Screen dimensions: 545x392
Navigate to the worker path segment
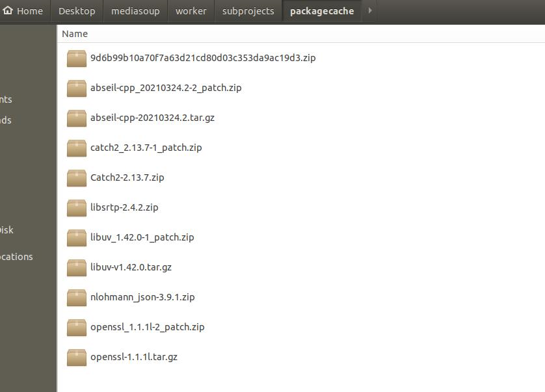coord(191,11)
